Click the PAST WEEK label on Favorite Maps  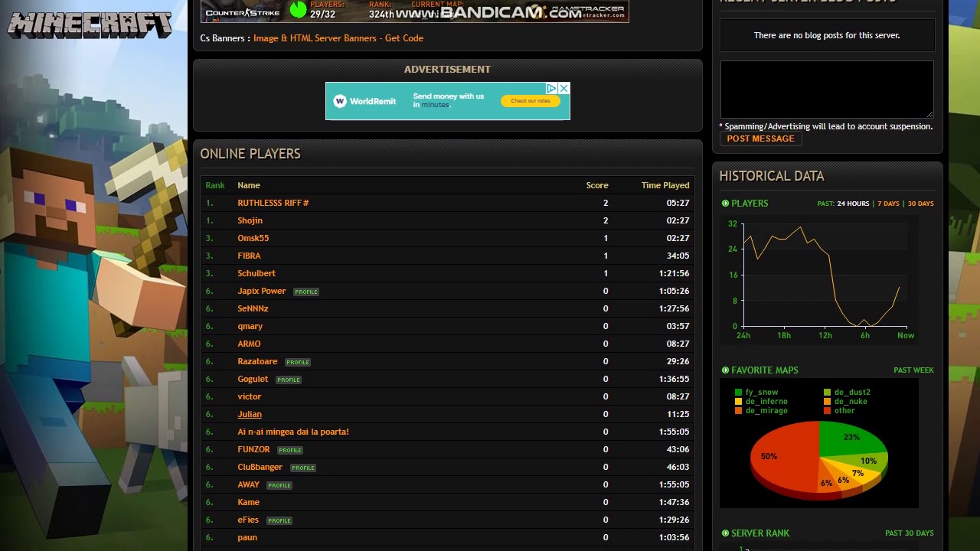913,370
